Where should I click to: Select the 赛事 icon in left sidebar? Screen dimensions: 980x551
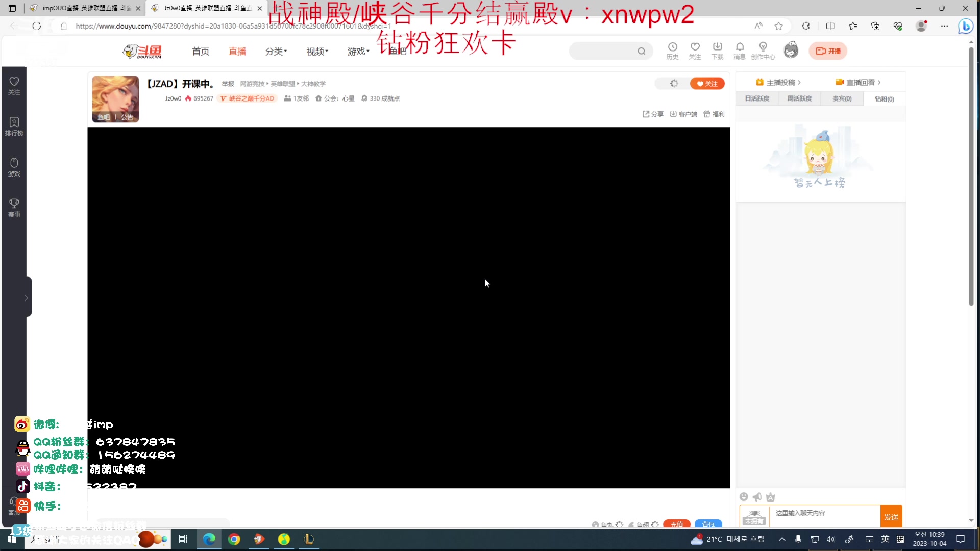[x=14, y=206]
